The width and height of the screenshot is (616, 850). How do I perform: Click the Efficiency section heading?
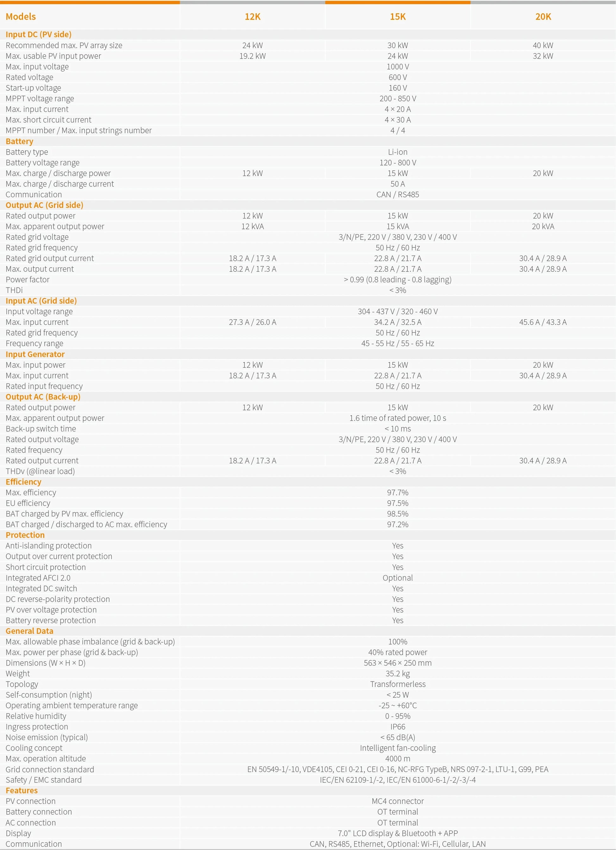point(23,482)
